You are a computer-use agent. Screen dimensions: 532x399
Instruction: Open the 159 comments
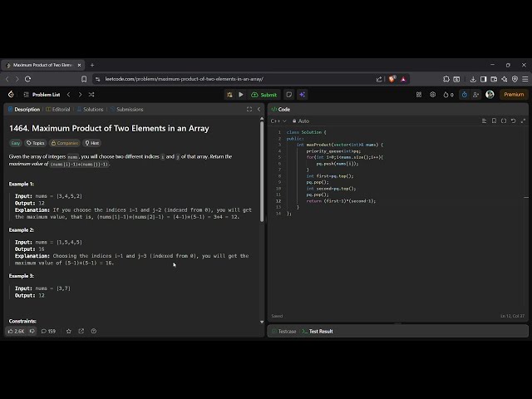point(48,331)
